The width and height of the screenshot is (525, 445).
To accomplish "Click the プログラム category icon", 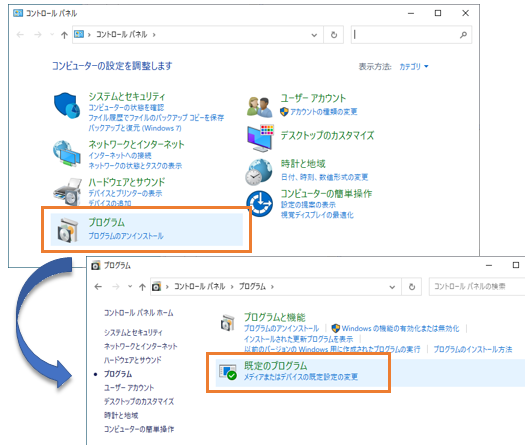I will [x=68, y=230].
